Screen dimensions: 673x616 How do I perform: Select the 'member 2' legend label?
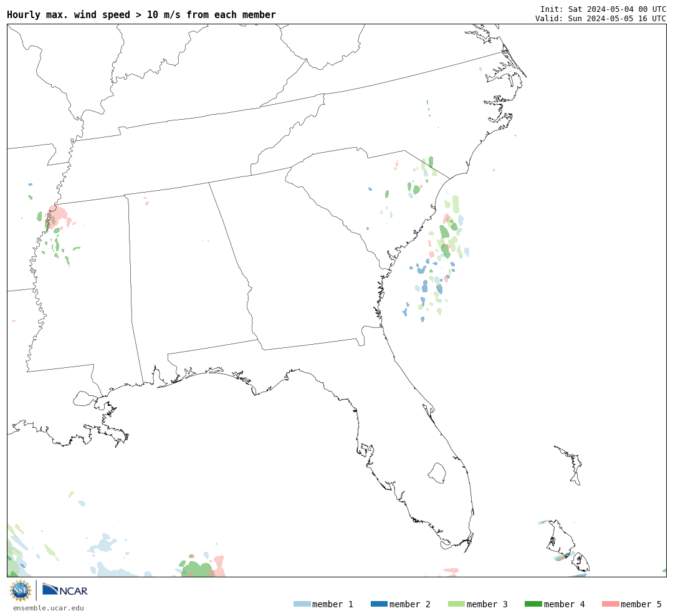coord(410,604)
